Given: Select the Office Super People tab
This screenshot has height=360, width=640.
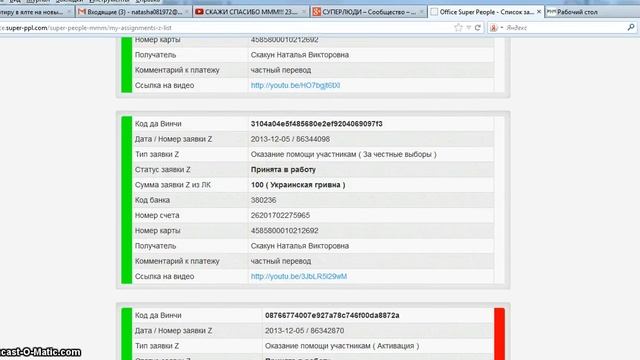Looking at the screenshot, I should tap(486, 12).
